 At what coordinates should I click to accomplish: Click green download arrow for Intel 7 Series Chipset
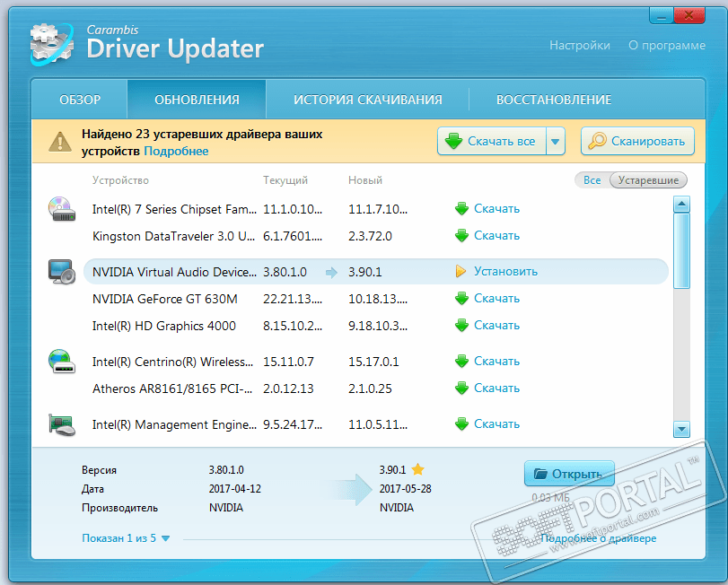pyautogui.click(x=461, y=209)
